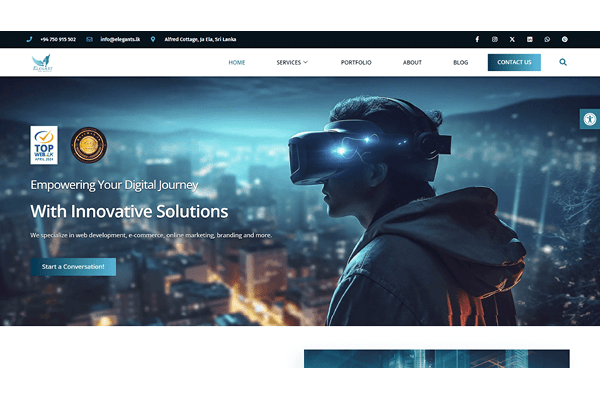Click the info@elegants.lk email link
Image resolution: width=600 pixels, height=400 pixels.
[x=118, y=39]
